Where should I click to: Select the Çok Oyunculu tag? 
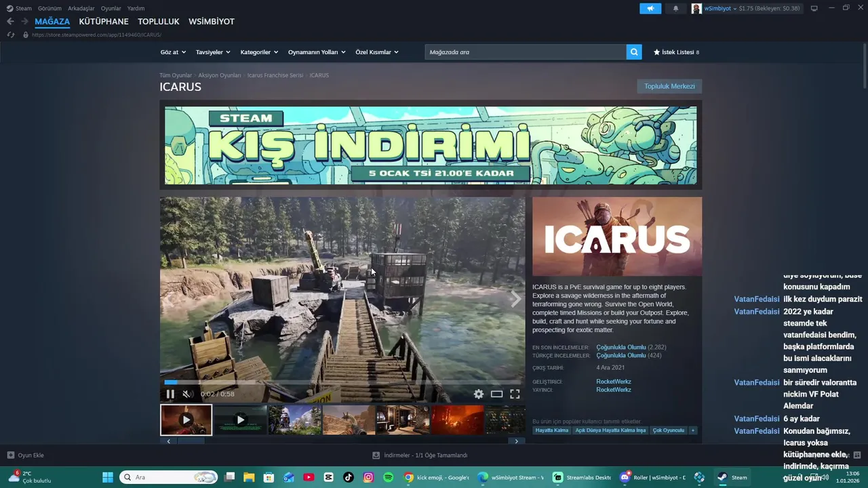point(669,430)
